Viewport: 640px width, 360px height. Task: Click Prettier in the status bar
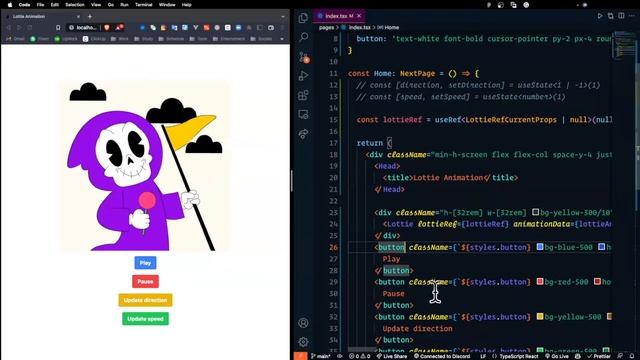coord(598,356)
